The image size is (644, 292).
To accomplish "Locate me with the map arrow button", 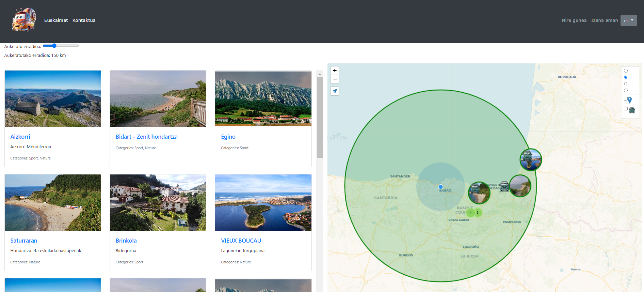I will click(x=335, y=91).
